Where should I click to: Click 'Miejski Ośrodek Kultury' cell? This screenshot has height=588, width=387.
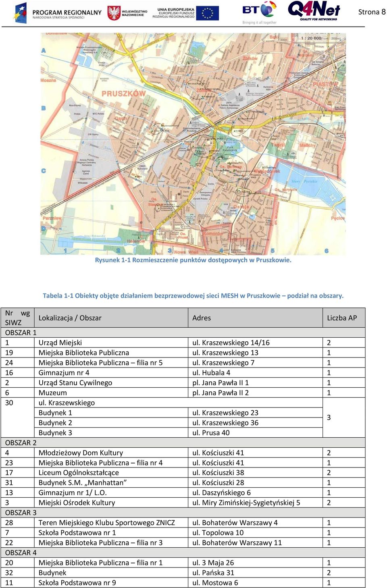click(77, 503)
